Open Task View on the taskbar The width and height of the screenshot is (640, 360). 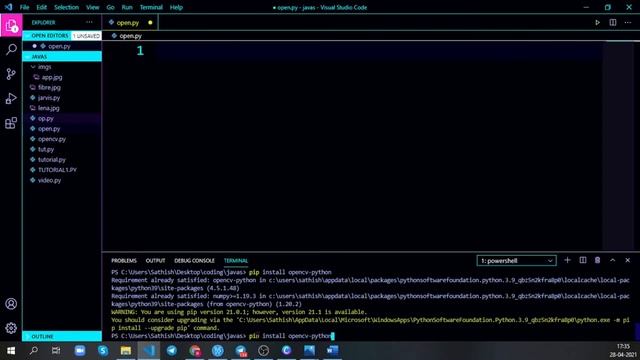coord(56,351)
